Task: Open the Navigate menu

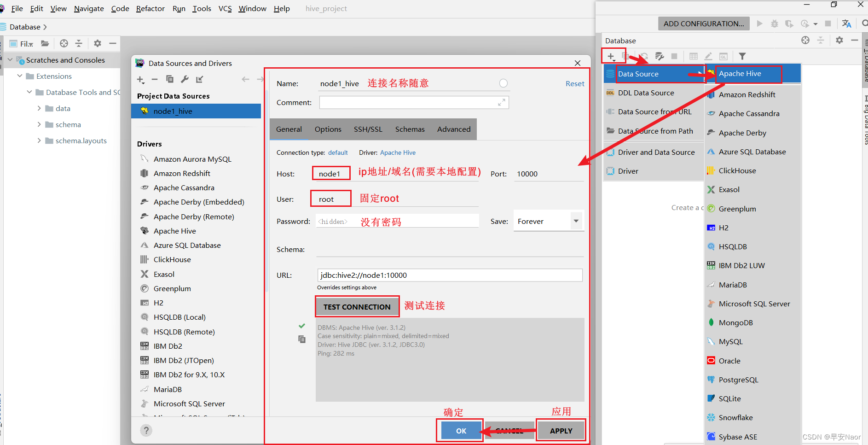Action: click(x=89, y=8)
